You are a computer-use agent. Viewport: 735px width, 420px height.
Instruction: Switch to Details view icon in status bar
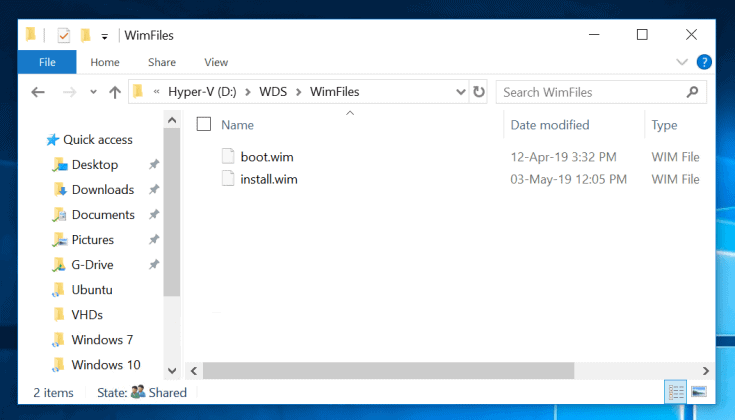[x=675, y=392]
